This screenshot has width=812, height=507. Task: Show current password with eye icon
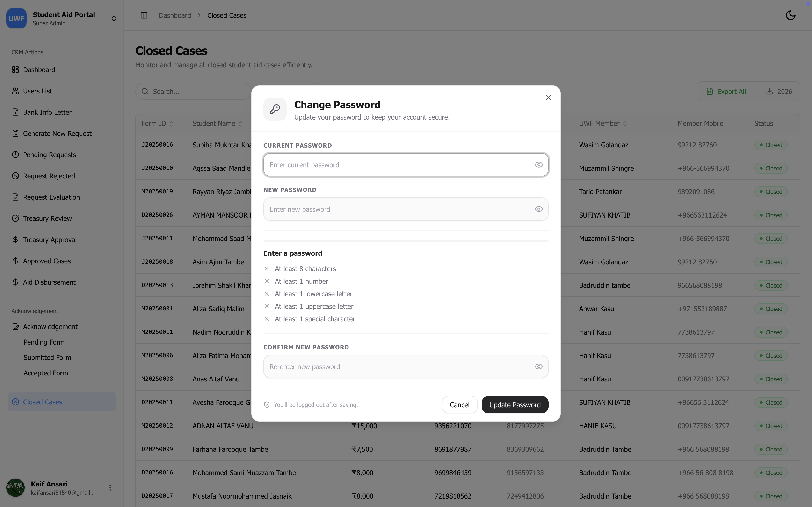tap(539, 165)
